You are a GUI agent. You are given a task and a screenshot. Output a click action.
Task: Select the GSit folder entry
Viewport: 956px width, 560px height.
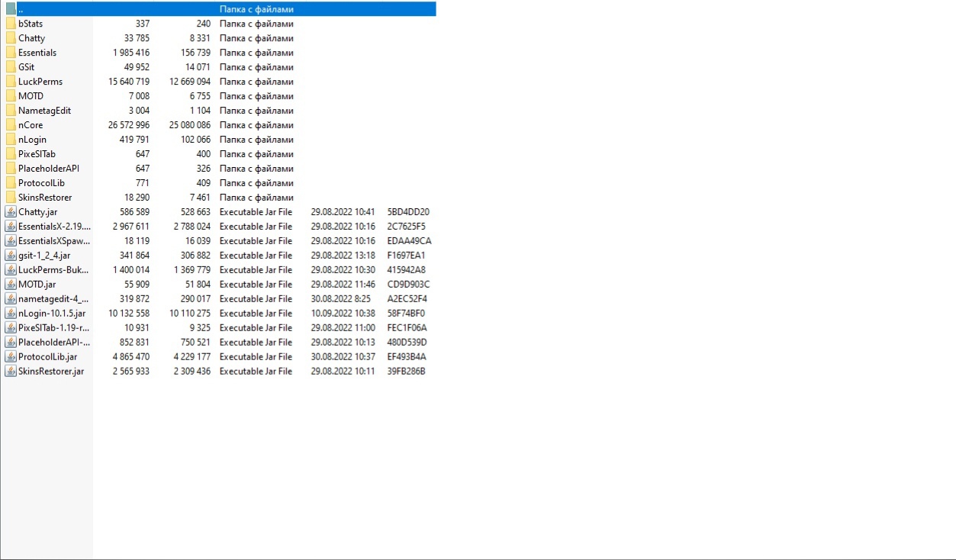pyautogui.click(x=27, y=67)
